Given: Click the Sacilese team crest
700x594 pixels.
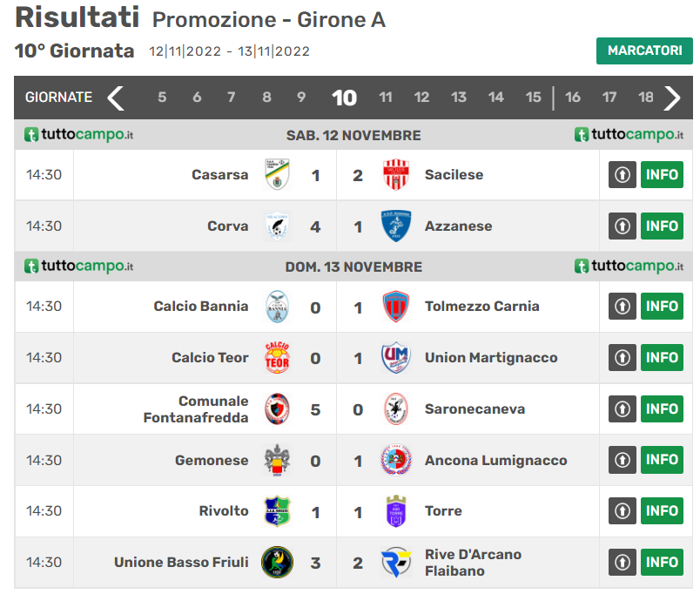Looking at the screenshot, I should 397,175.
